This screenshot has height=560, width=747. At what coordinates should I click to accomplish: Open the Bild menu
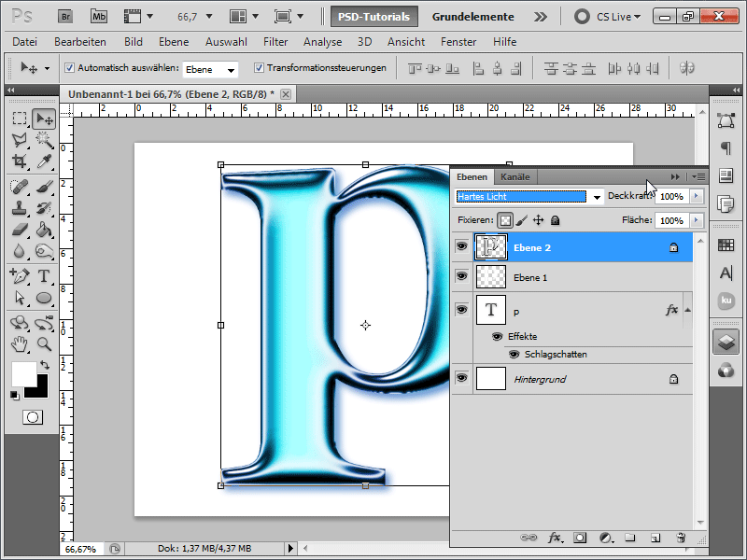pos(134,42)
